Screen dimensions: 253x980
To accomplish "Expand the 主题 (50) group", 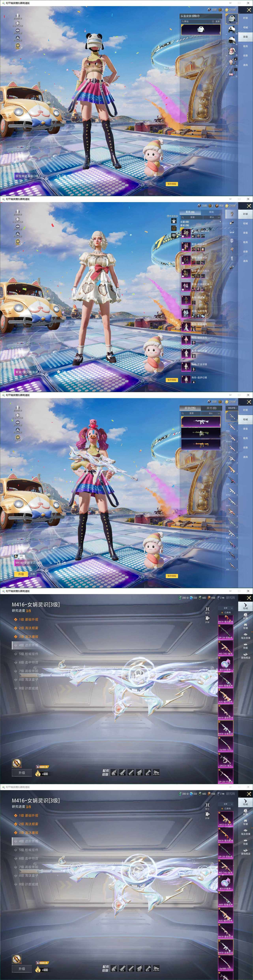I will click(x=201, y=221).
